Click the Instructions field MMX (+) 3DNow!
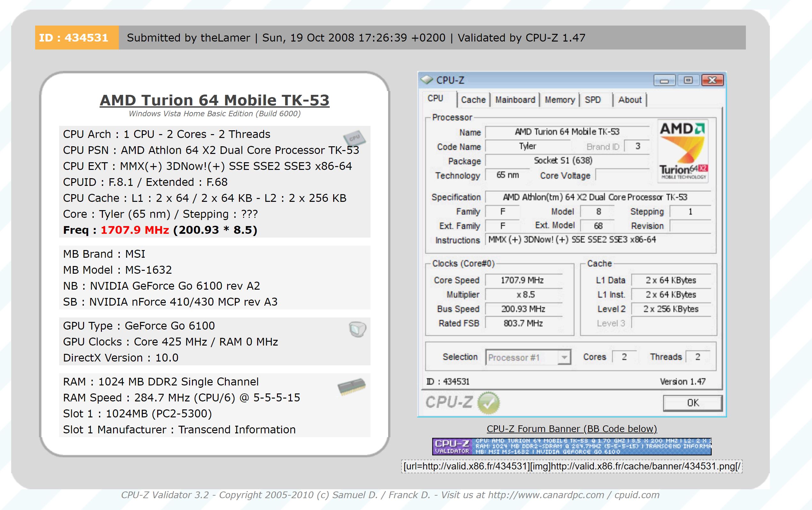The height and width of the screenshot is (510, 812). coord(598,240)
